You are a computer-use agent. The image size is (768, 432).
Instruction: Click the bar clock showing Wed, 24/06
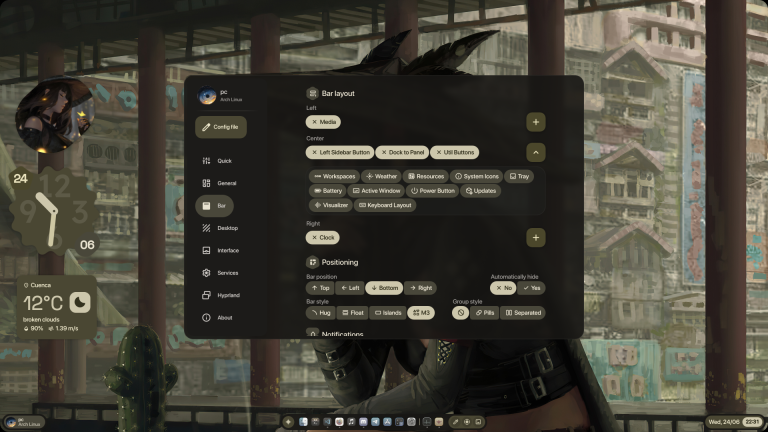pyautogui.click(x=735, y=422)
